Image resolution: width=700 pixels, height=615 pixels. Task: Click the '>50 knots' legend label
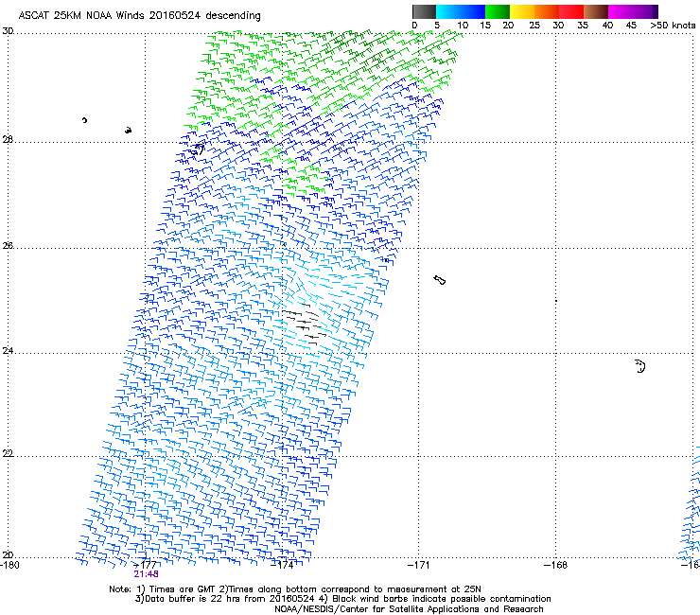tap(673, 26)
